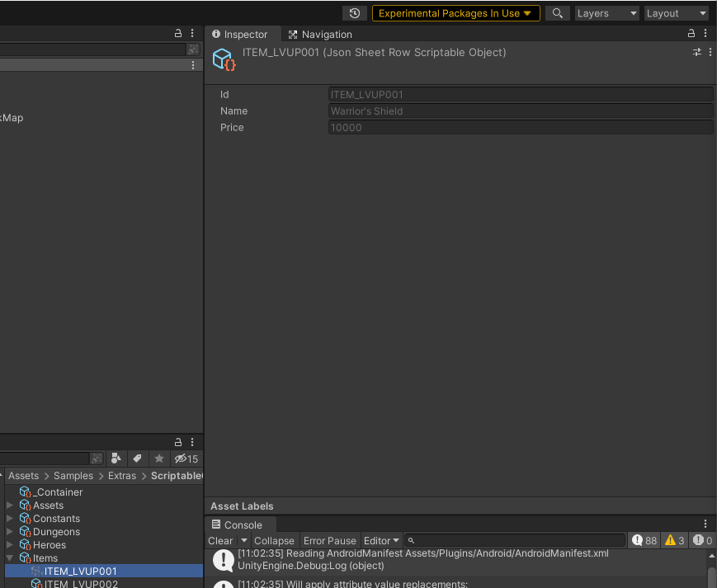
Task: Toggle hidden packages visibility showing 15
Action: (186, 459)
